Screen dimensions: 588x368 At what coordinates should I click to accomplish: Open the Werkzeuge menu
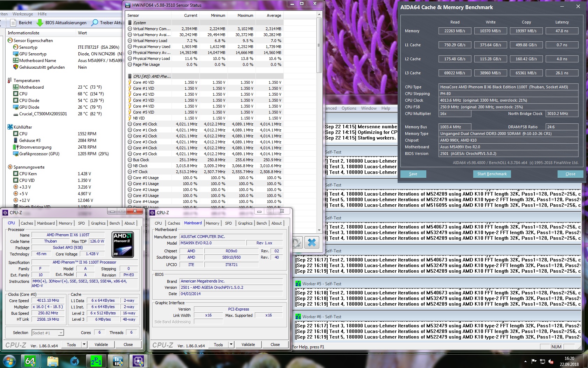point(22,14)
